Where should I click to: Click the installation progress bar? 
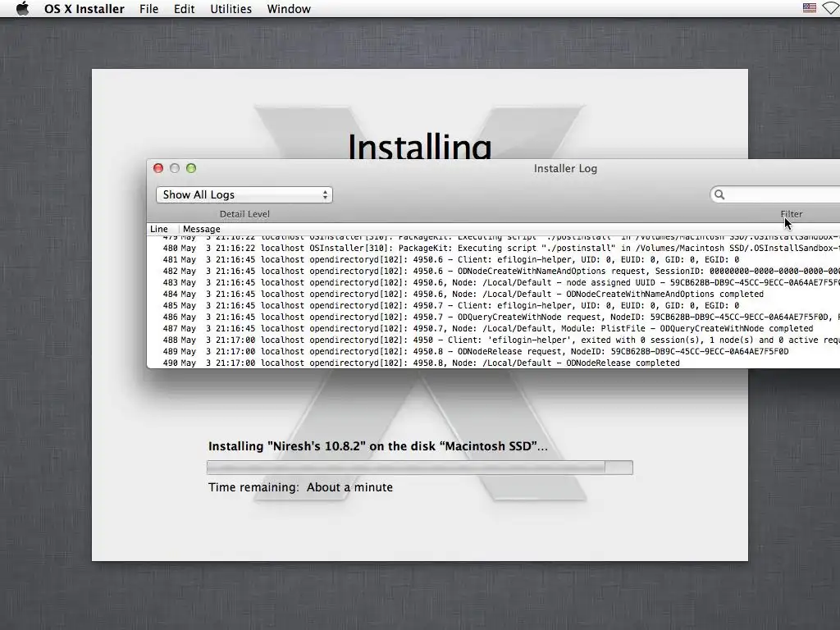pyautogui.click(x=419, y=468)
